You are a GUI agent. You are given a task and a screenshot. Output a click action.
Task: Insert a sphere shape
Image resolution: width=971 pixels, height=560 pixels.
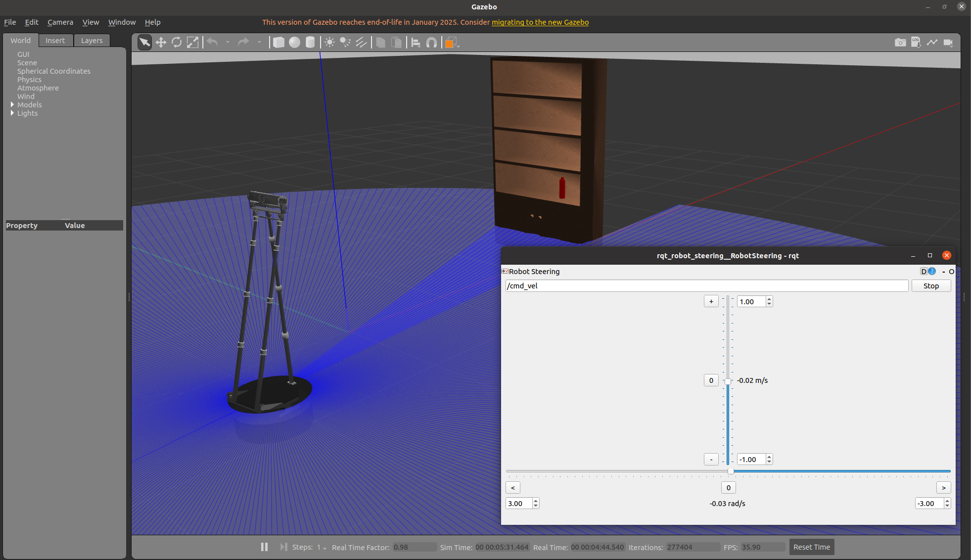point(294,43)
